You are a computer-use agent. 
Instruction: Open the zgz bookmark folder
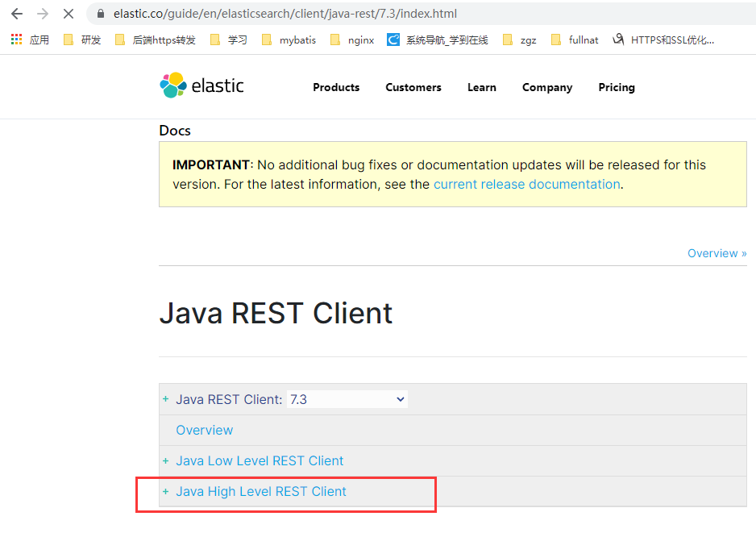pos(519,40)
